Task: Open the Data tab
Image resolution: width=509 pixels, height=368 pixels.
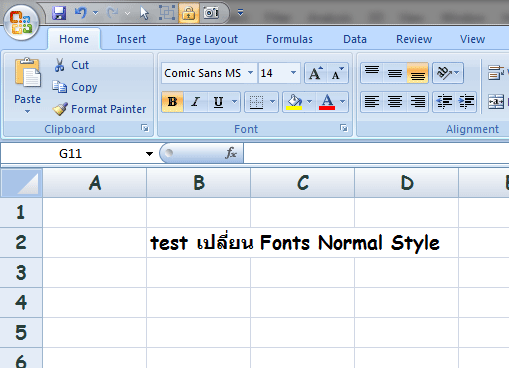Action: (355, 39)
